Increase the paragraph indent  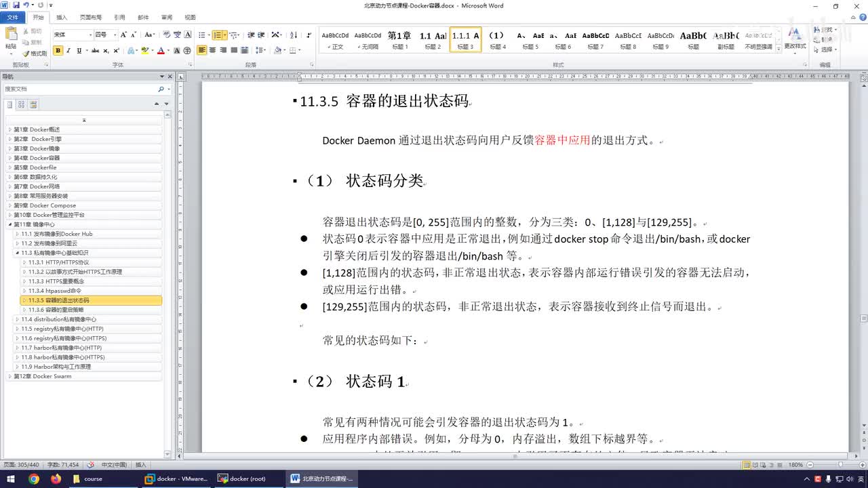tap(261, 35)
